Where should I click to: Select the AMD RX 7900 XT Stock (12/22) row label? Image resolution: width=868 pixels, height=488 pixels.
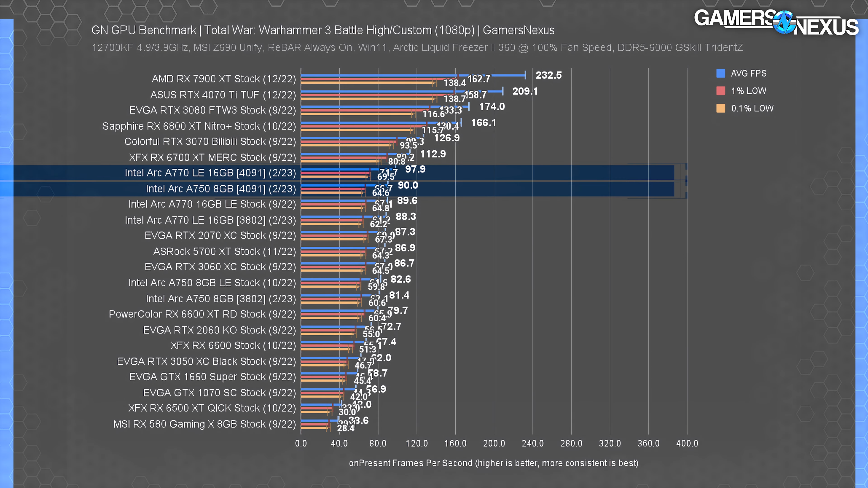pyautogui.click(x=224, y=79)
